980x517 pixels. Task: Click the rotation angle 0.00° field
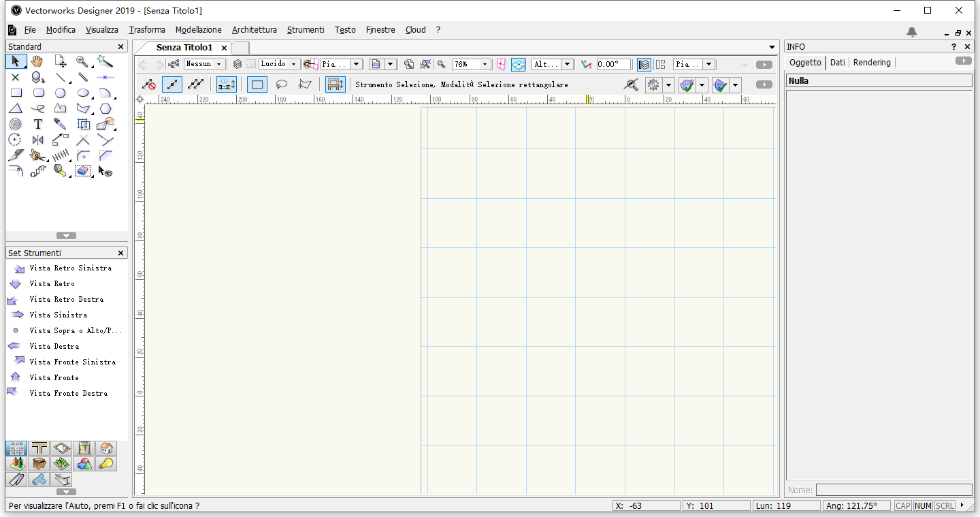coord(614,64)
